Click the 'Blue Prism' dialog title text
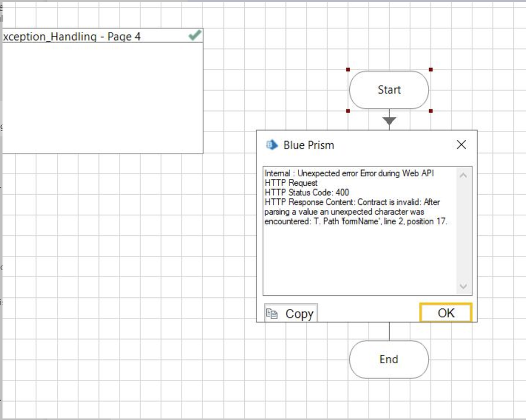Image resolution: width=526 pixels, height=420 pixels. pyautogui.click(x=309, y=145)
